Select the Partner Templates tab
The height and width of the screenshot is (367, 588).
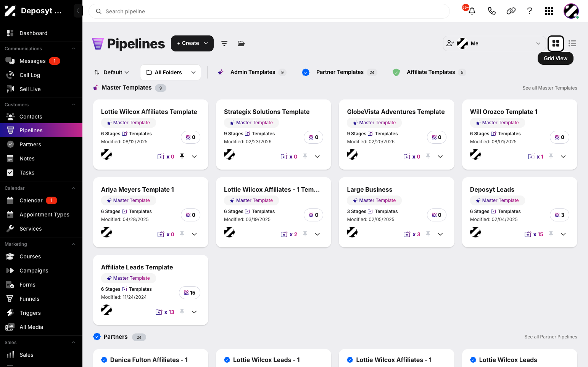click(x=339, y=72)
